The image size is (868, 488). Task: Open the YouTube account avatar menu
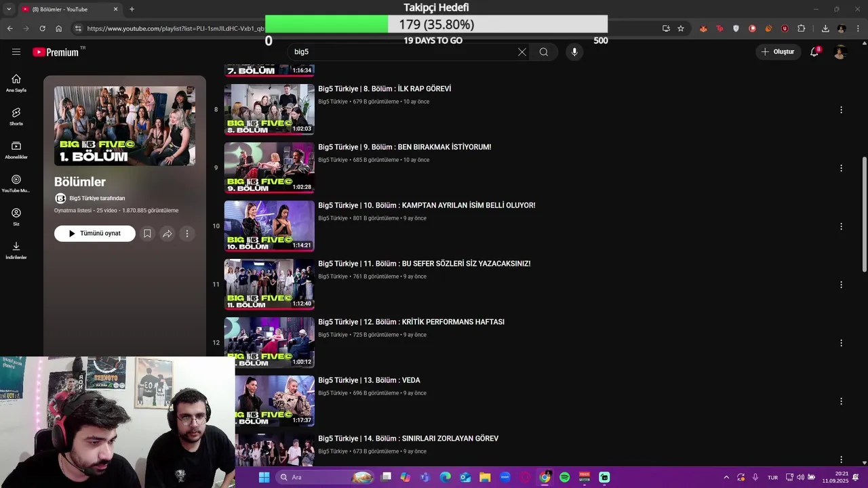[x=840, y=52]
